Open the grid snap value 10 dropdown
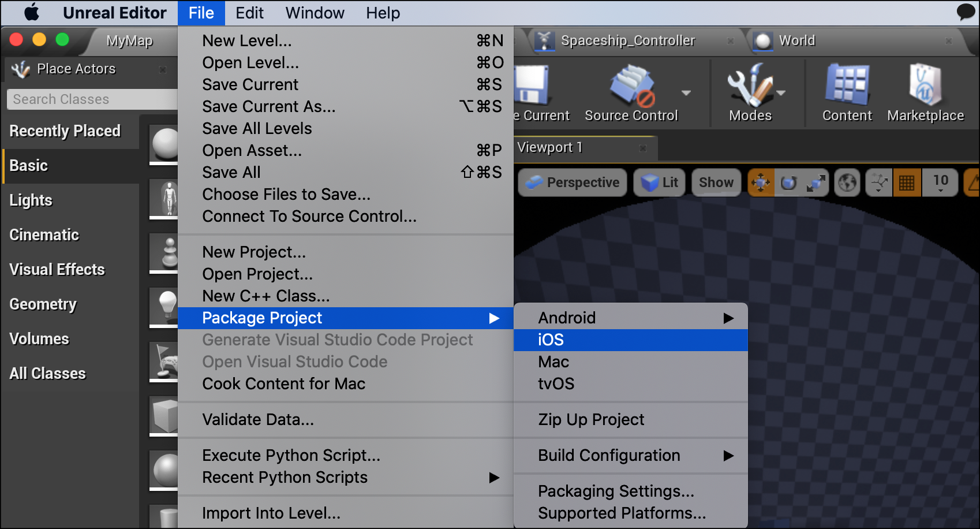This screenshot has height=529, width=980. tap(940, 183)
